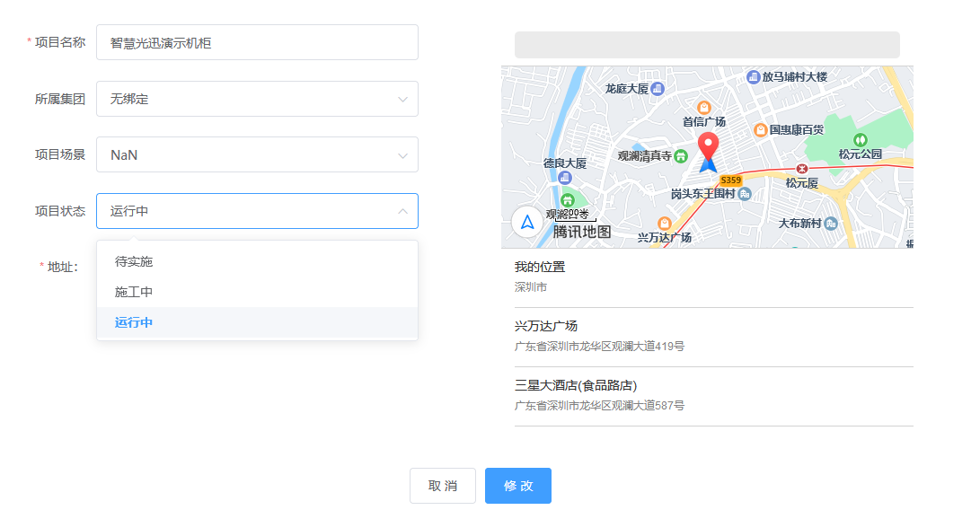Select 待实施 status option
Viewport: 980px width, 510px height.
[x=134, y=261]
